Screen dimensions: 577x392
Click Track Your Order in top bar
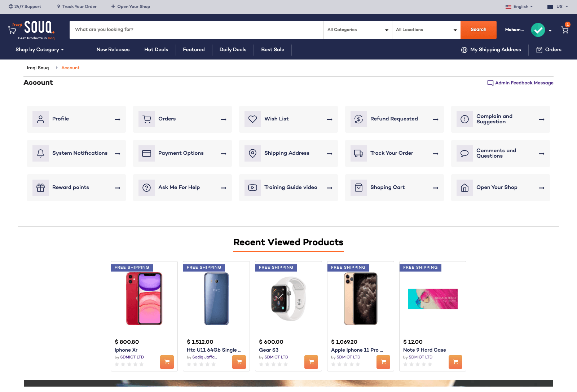[77, 6]
